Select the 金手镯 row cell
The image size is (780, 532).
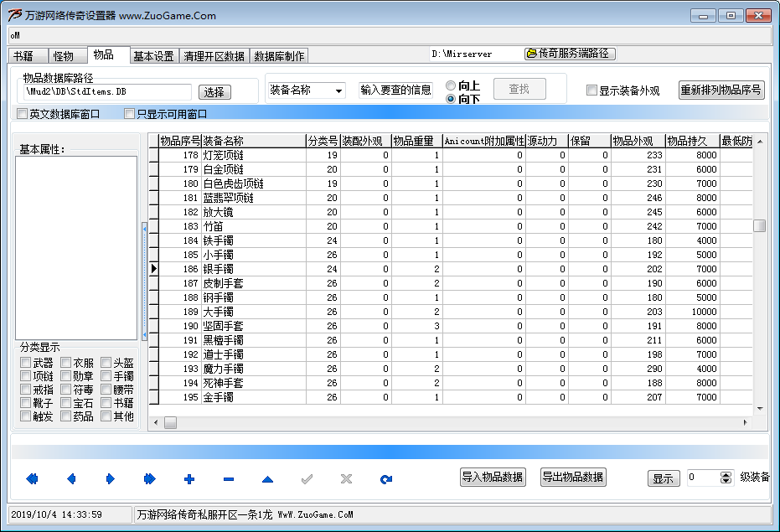coord(254,398)
